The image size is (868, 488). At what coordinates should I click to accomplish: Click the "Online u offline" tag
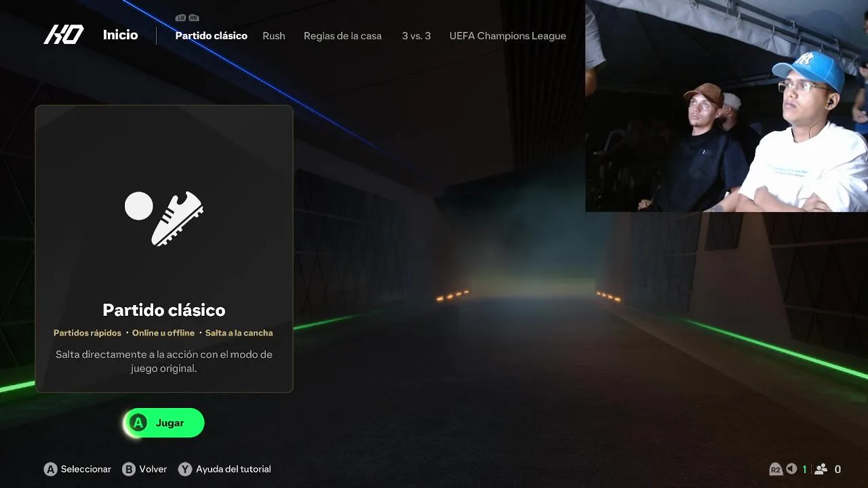click(163, 333)
